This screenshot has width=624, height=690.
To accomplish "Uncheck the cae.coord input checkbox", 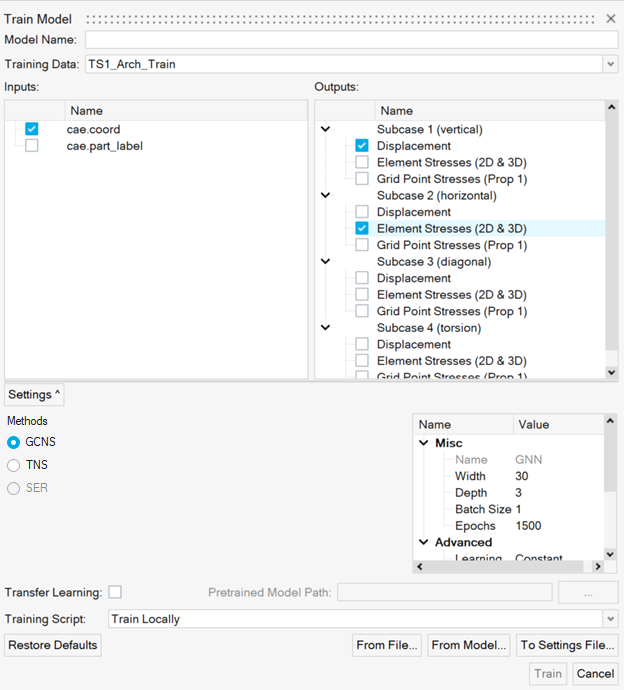I will (32, 129).
